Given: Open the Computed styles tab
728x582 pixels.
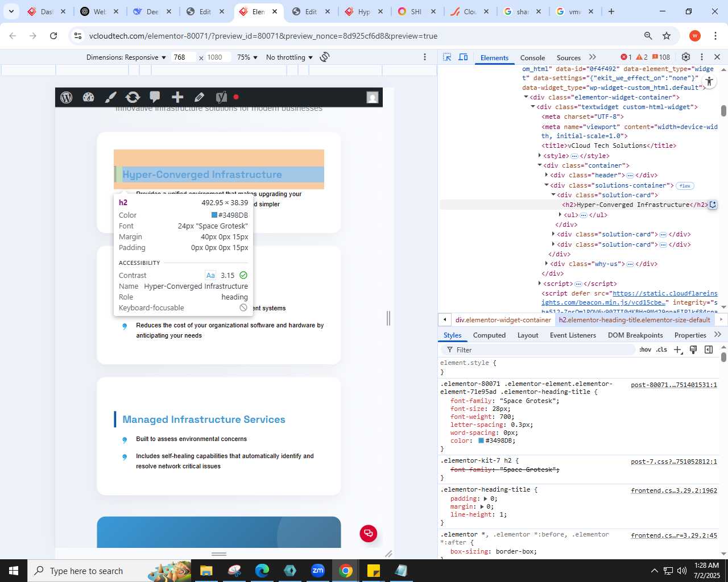Looking at the screenshot, I should pos(489,335).
